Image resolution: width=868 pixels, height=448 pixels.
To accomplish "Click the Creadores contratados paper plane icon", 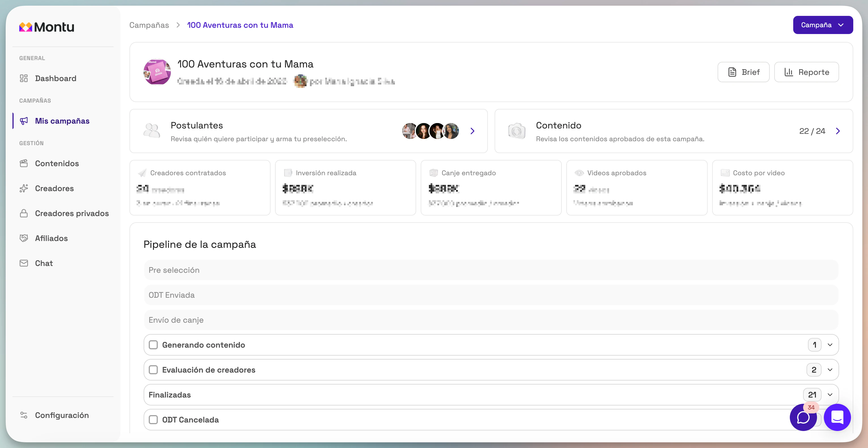I will point(142,173).
